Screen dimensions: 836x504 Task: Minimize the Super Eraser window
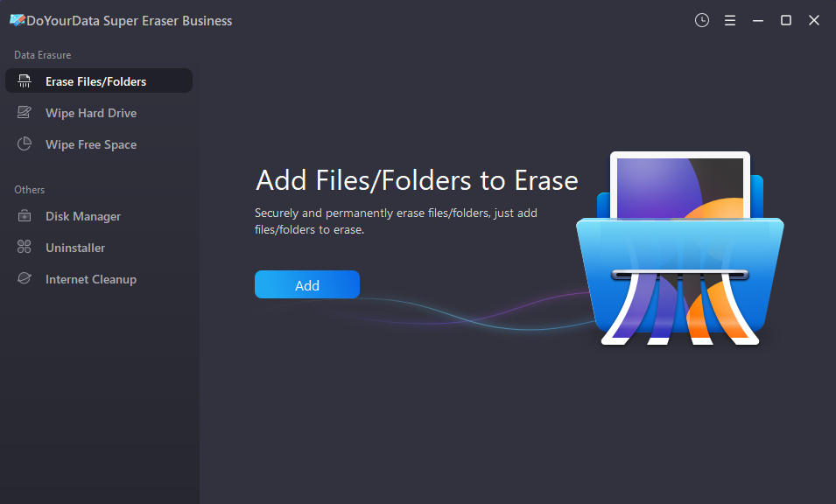click(757, 20)
